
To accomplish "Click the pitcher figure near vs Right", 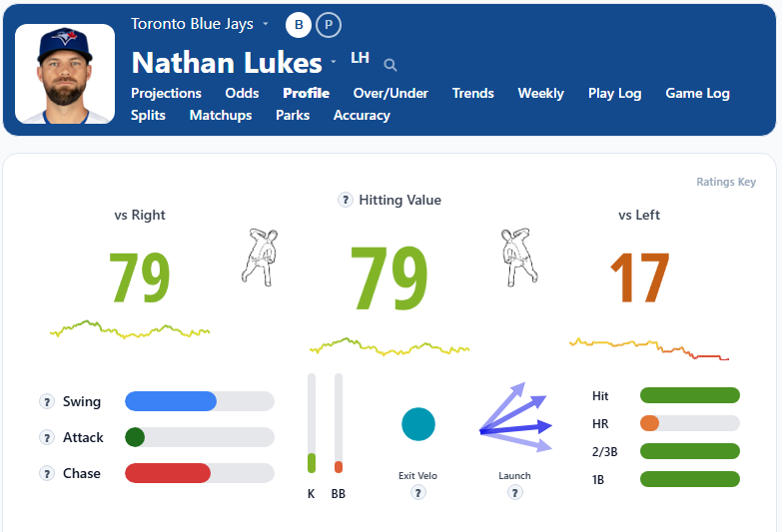I will [260, 258].
